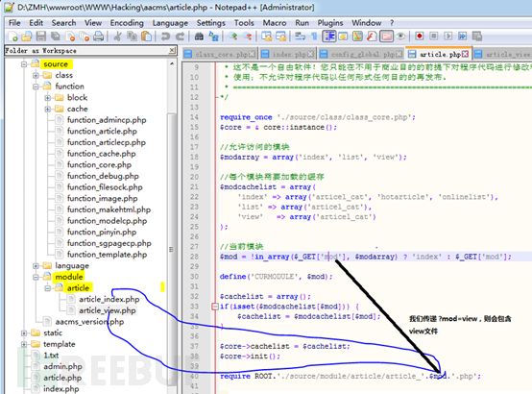This screenshot has width=532, height=394.
Task: Expand the cache folder node
Action: coord(47,109)
